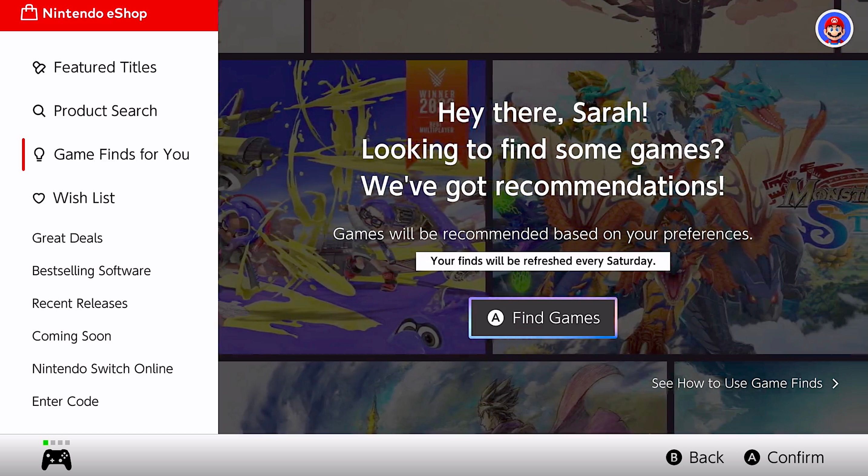
Task: Select the Game Finds lightbulb icon
Action: click(39, 155)
